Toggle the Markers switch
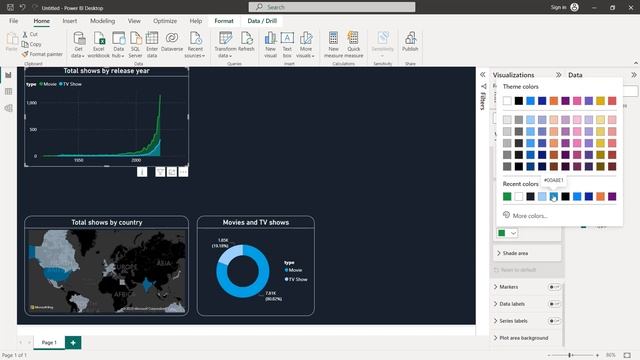Image resolution: width=640 pixels, height=360 pixels. pos(554,287)
